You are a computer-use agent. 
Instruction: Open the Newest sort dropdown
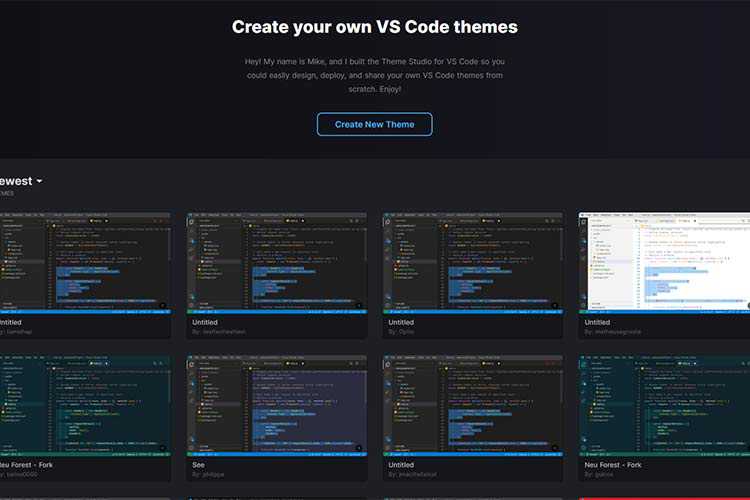(20, 181)
